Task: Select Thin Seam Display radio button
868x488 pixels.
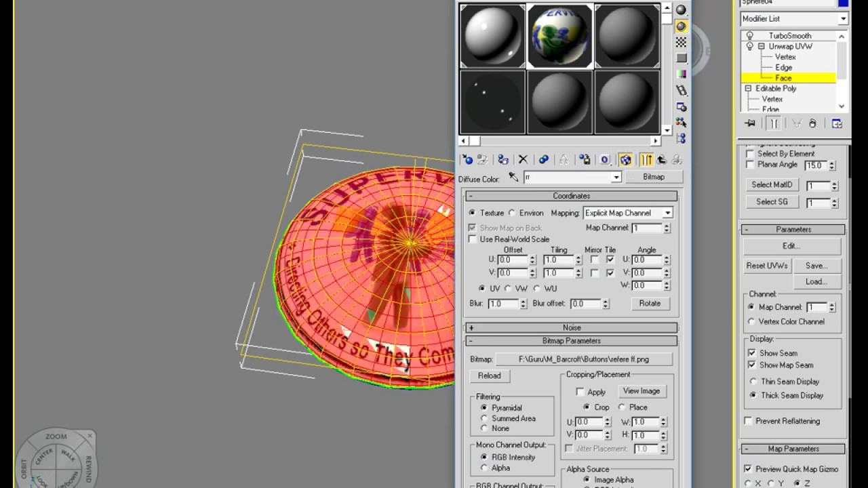Action: 752,382
